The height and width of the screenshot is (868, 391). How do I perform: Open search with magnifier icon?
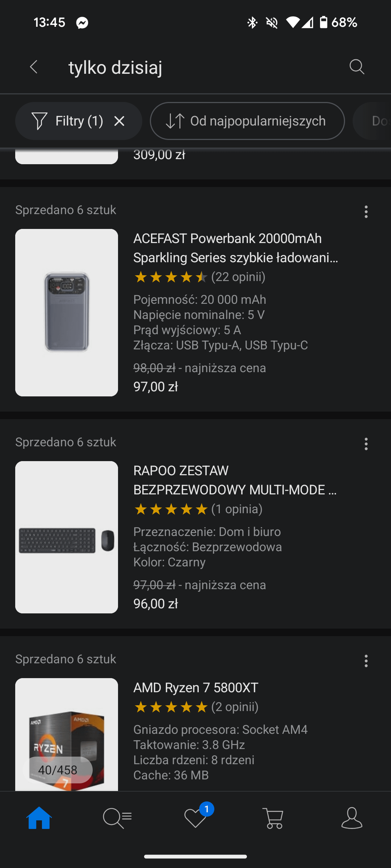coord(357,67)
